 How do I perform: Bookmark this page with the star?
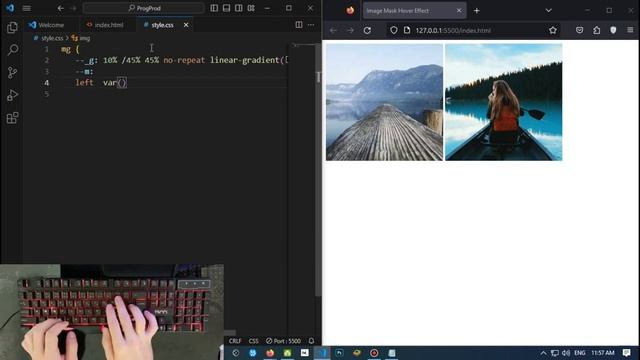[553, 30]
